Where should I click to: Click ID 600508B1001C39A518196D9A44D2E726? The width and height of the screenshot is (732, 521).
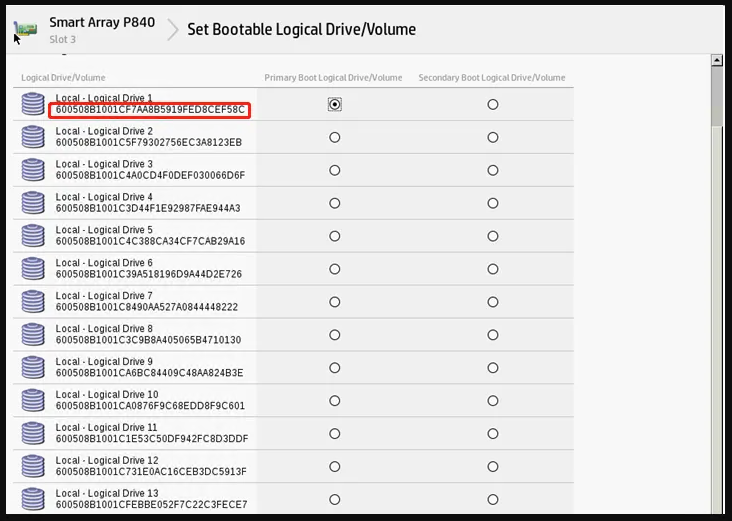click(148, 274)
